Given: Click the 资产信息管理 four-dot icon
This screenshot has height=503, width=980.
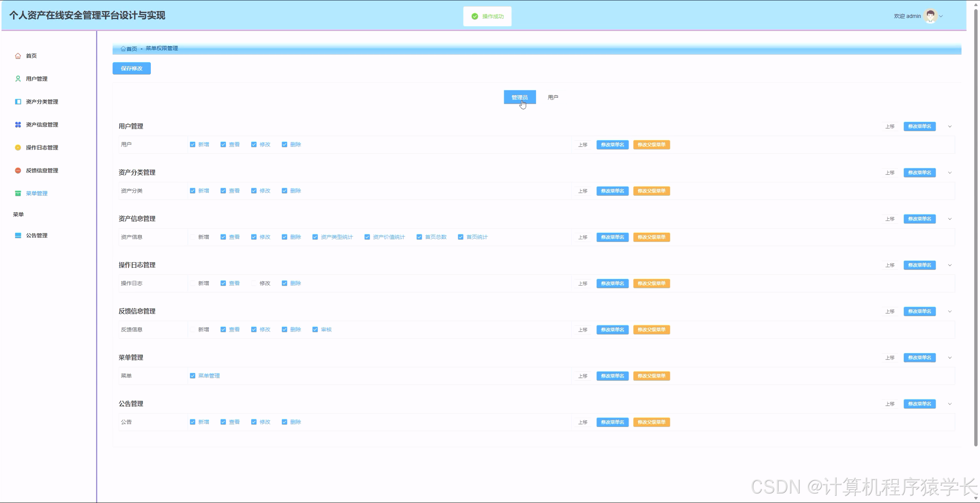Looking at the screenshot, I should [18, 125].
